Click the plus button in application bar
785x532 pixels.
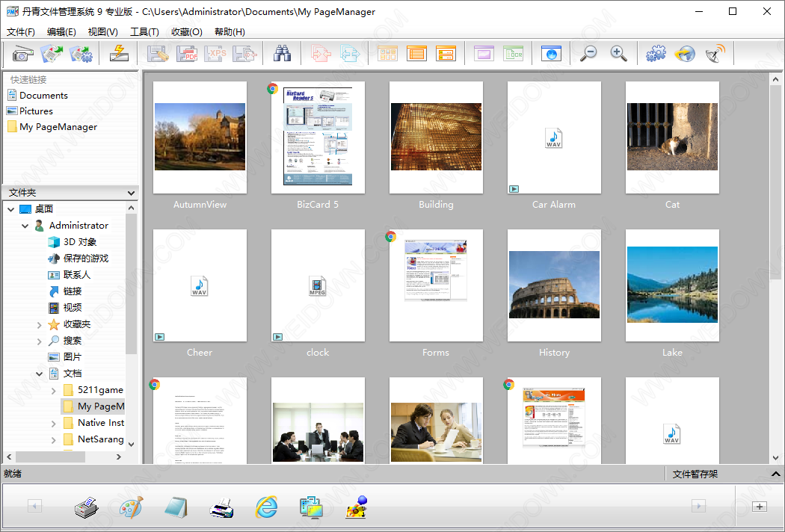[760, 507]
